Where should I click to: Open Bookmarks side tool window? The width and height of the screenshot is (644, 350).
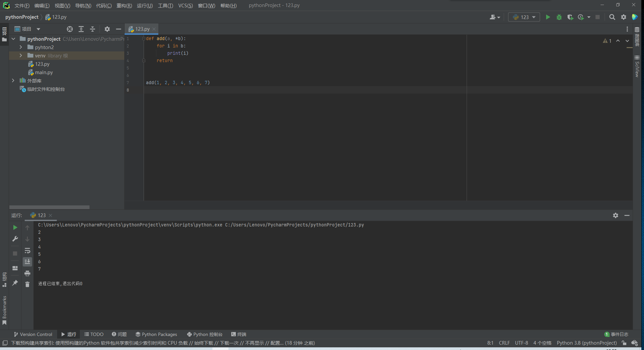coord(4,310)
